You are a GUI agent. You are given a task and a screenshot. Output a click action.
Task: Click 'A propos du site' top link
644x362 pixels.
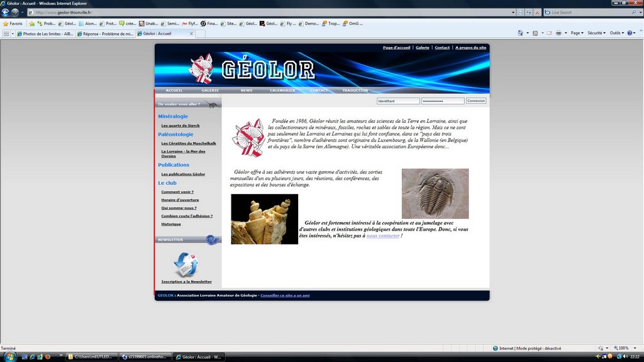(x=470, y=48)
